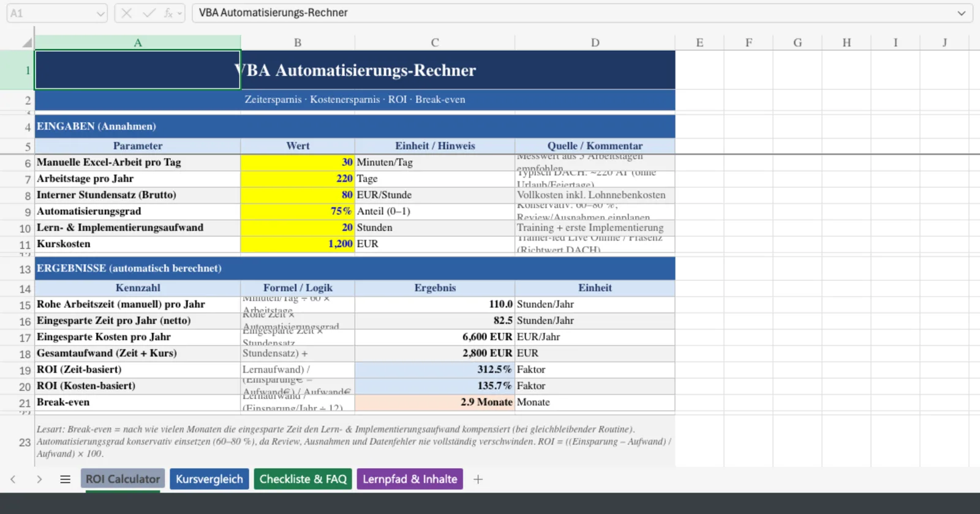Click the Formel / Logik heading cell
Image resolution: width=980 pixels, height=514 pixels.
[298, 288]
